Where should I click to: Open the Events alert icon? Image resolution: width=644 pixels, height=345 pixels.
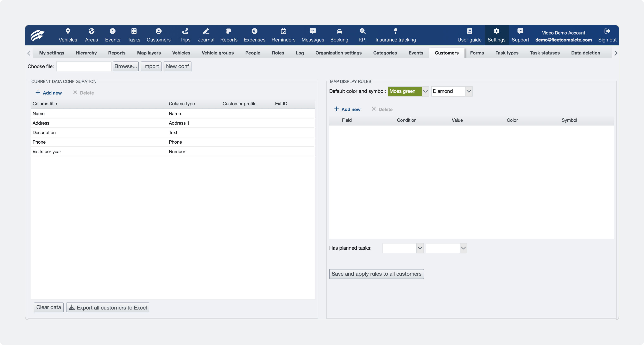113,31
